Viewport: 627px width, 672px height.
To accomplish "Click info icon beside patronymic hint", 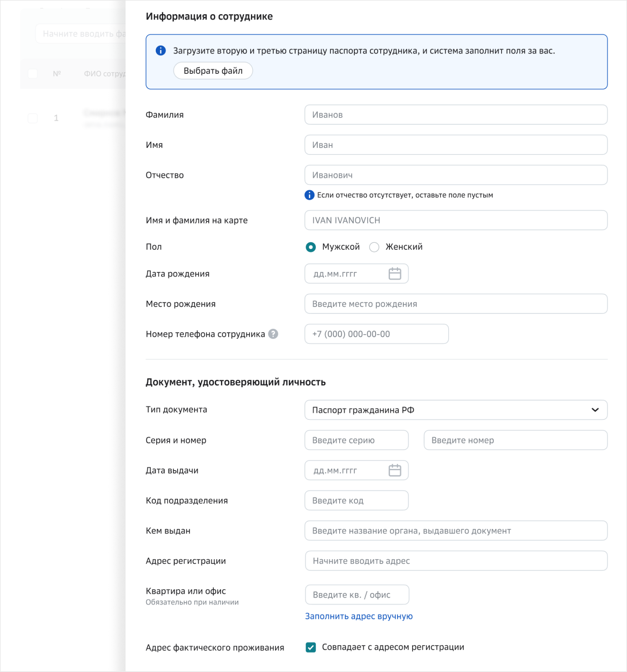I will pos(309,195).
